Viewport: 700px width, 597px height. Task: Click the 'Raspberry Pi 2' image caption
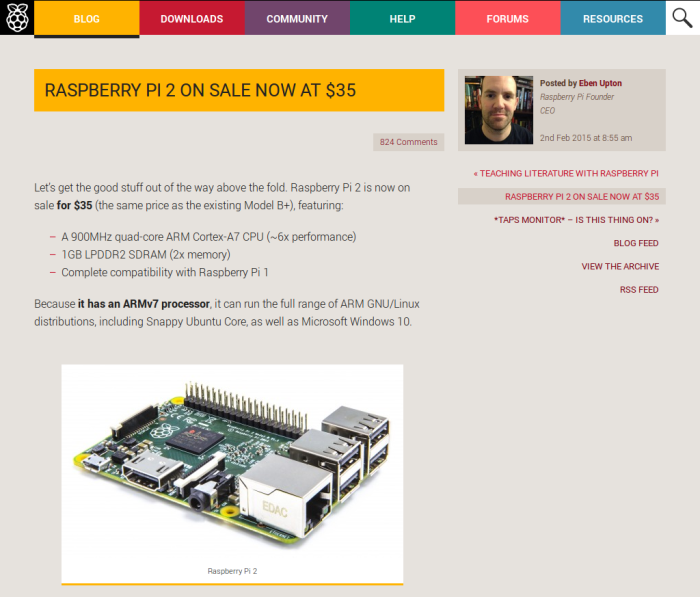pos(232,571)
